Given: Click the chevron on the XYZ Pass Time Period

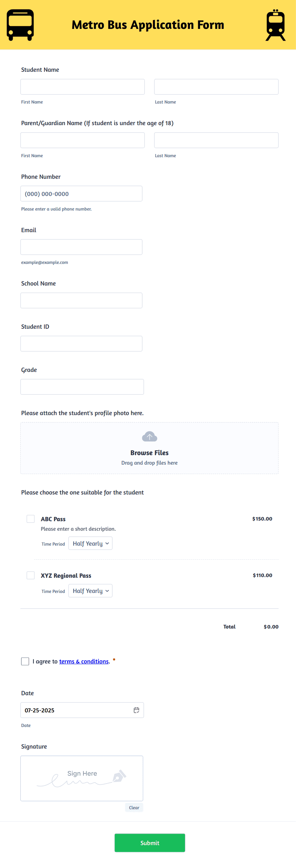Looking at the screenshot, I should tap(107, 591).
